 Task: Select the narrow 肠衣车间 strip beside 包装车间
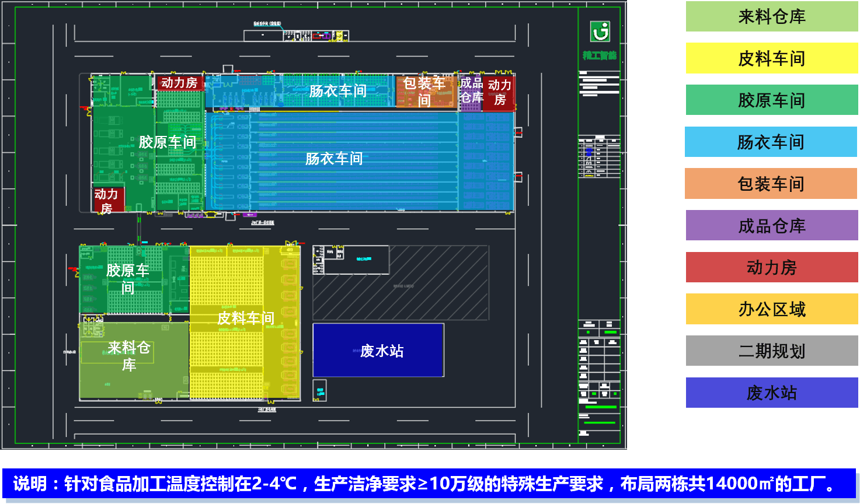(300, 91)
